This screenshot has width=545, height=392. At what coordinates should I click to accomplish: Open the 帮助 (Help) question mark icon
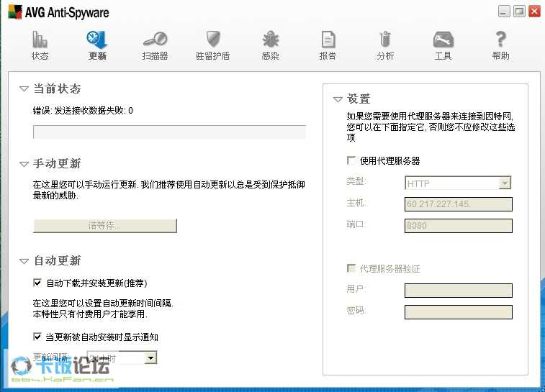click(501, 40)
